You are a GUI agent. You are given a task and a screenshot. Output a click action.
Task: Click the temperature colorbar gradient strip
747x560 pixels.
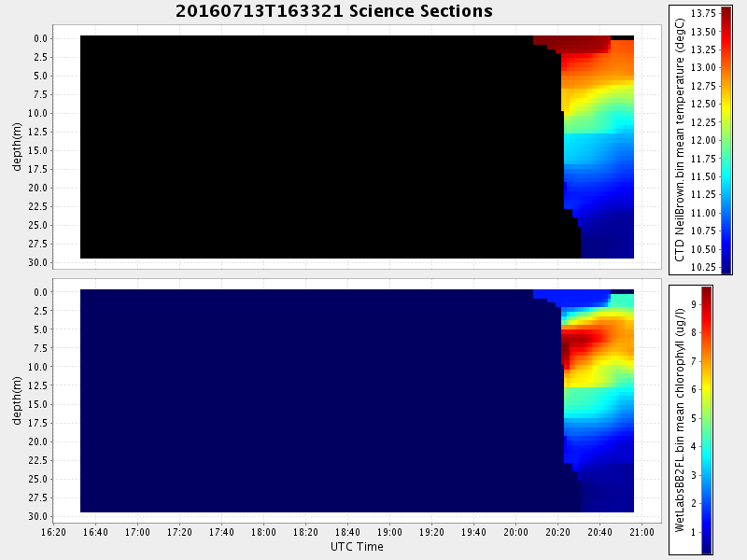pyautogui.click(x=726, y=138)
